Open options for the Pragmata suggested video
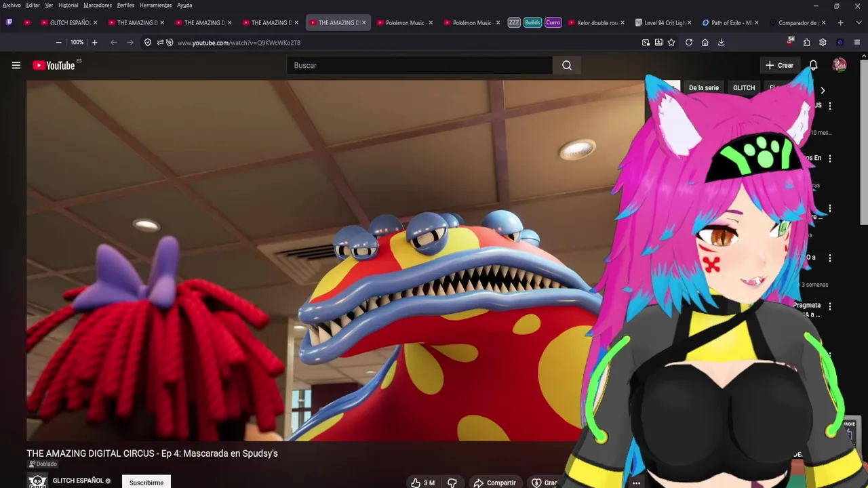The height and width of the screenshot is (488, 868). [830, 306]
